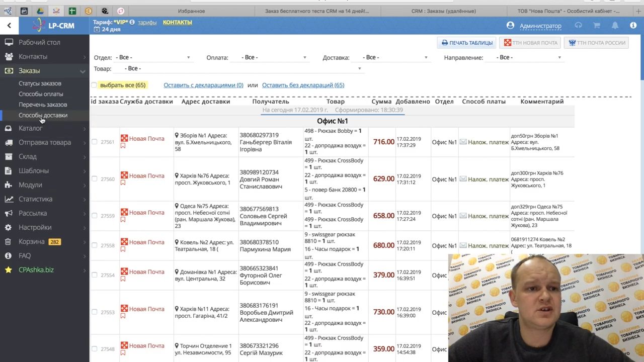Click the info icon next to VIP tariff
The width and height of the screenshot is (644, 362).
click(x=132, y=22)
